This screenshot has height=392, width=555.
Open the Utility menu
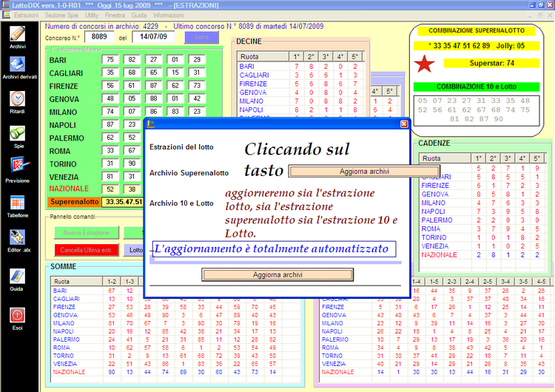(92, 16)
